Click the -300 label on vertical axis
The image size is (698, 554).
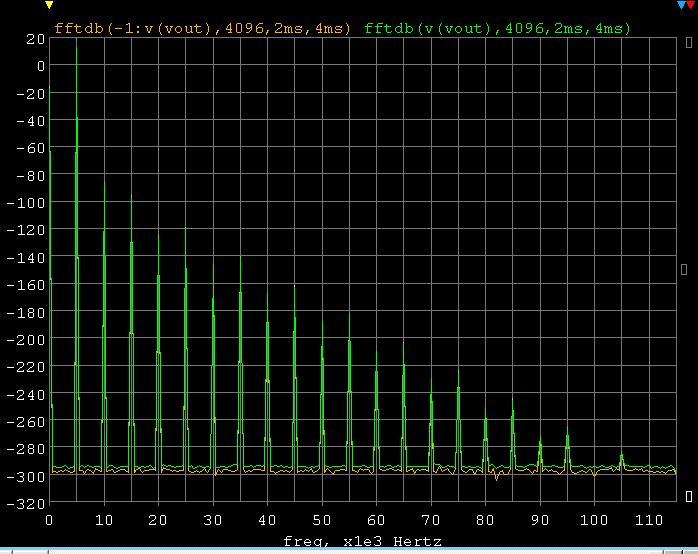pos(26,477)
